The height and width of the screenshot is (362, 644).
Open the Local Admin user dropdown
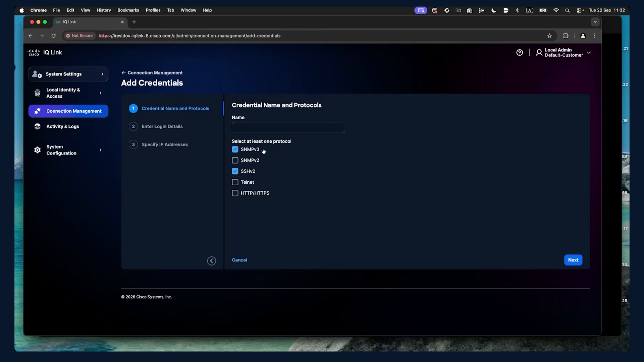tap(563, 53)
